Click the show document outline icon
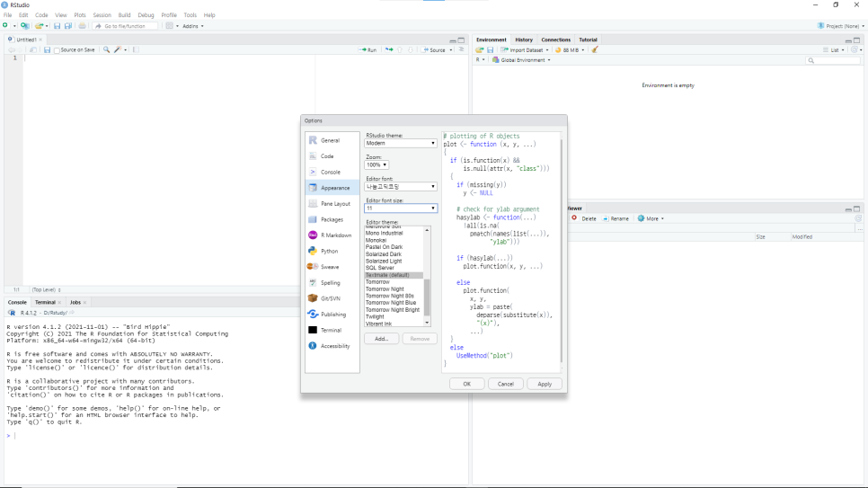Viewport: 868px width, 488px height. (462, 49)
